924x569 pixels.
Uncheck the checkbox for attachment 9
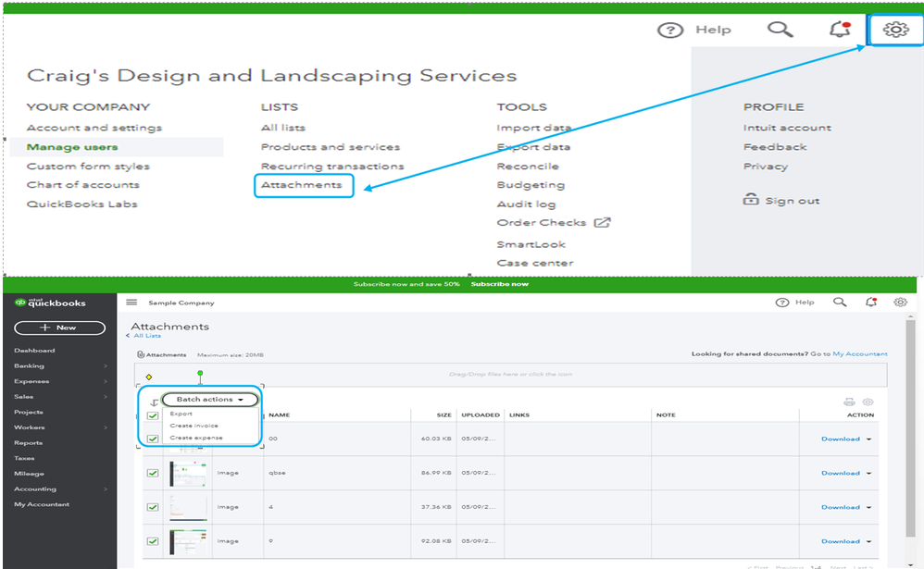pyautogui.click(x=153, y=541)
